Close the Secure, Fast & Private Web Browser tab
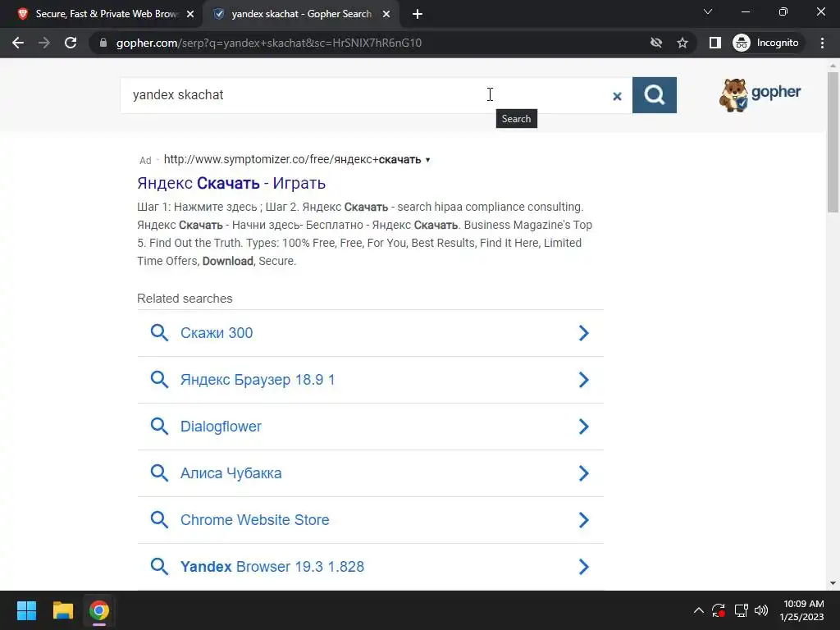840x630 pixels. (190, 14)
